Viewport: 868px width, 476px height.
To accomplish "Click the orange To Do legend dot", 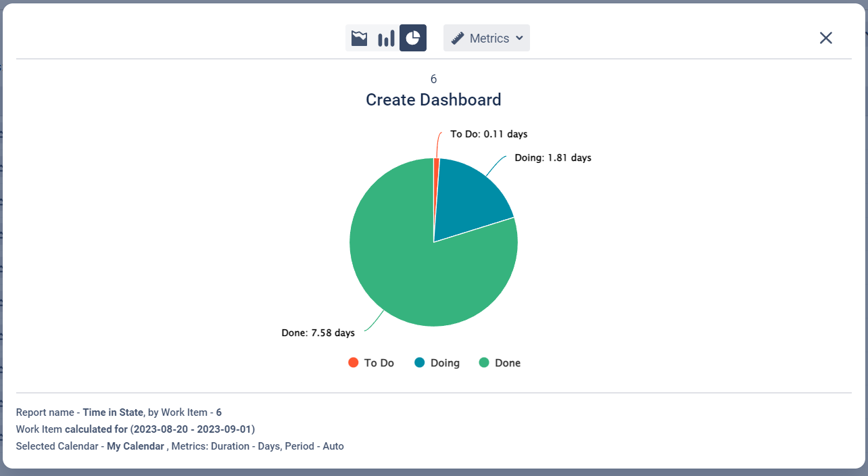I will coord(353,362).
